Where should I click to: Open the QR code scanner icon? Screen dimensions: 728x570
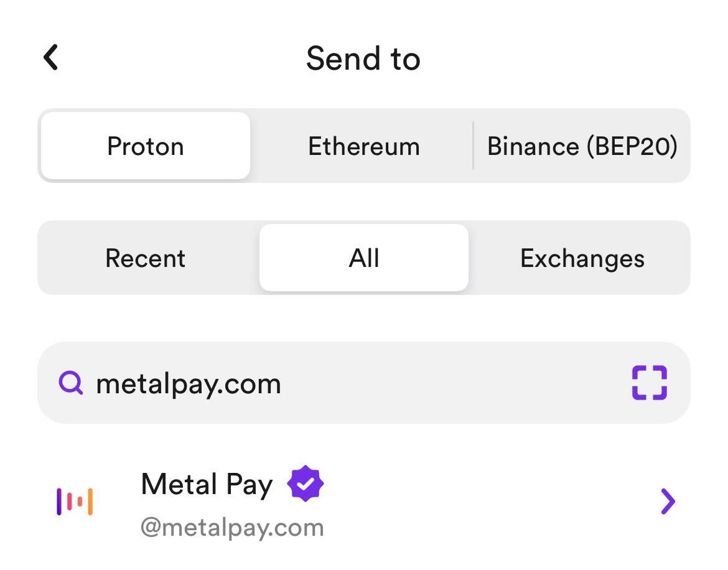tap(650, 383)
